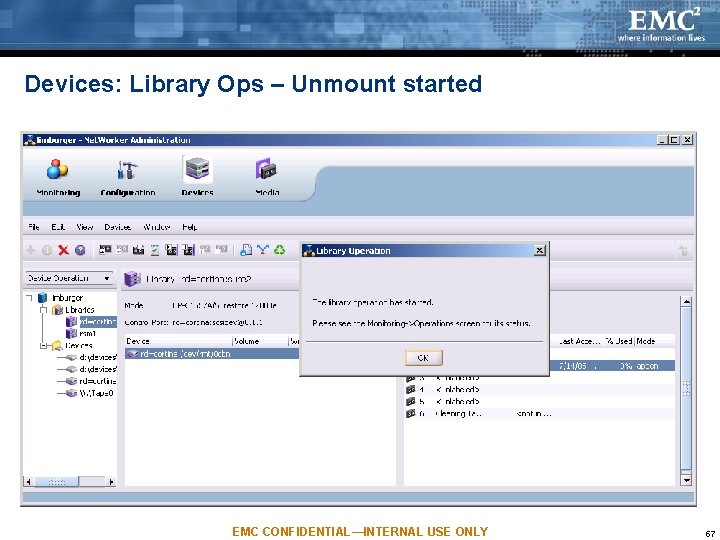
Task: Open the Configuration section
Action: point(128,178)
